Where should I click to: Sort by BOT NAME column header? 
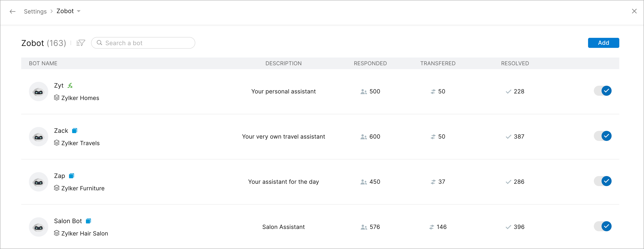pyautogui.click(x=43, y=64)
